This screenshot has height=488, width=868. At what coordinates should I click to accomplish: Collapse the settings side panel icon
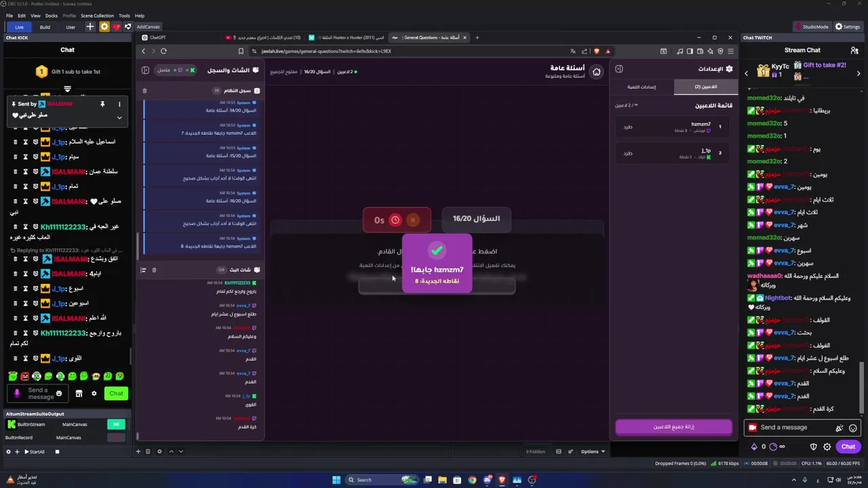[x=619, y=69]
